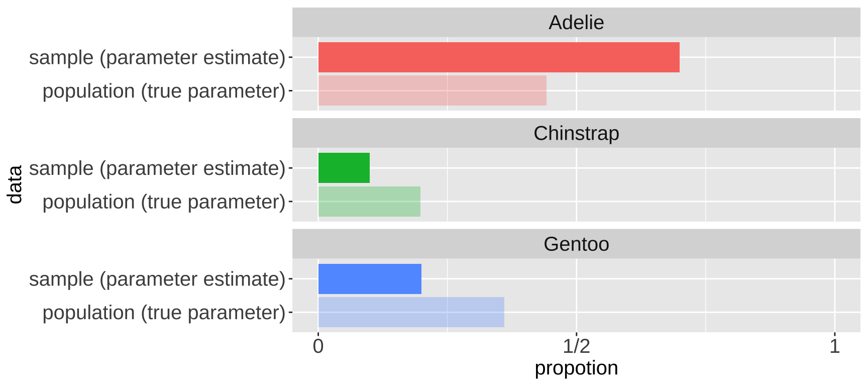The height and width of the screenshot is (386, 868).
Task: Click the Adelie facet header strip
Action: (576, 23)
